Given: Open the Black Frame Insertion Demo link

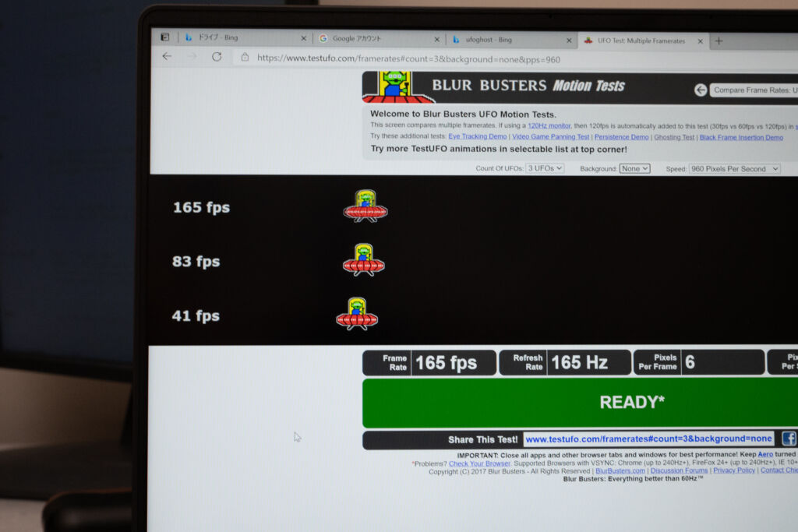Looking at the screenshot, I should click(741, 137).
